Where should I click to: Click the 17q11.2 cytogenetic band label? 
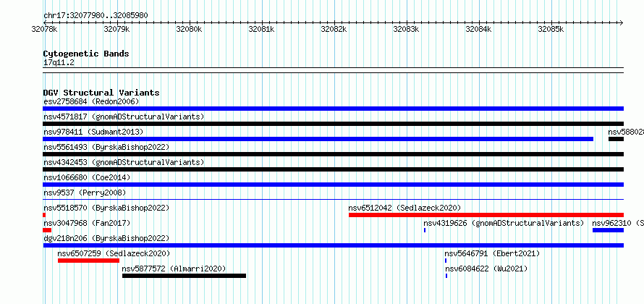(x=59, y=62)
